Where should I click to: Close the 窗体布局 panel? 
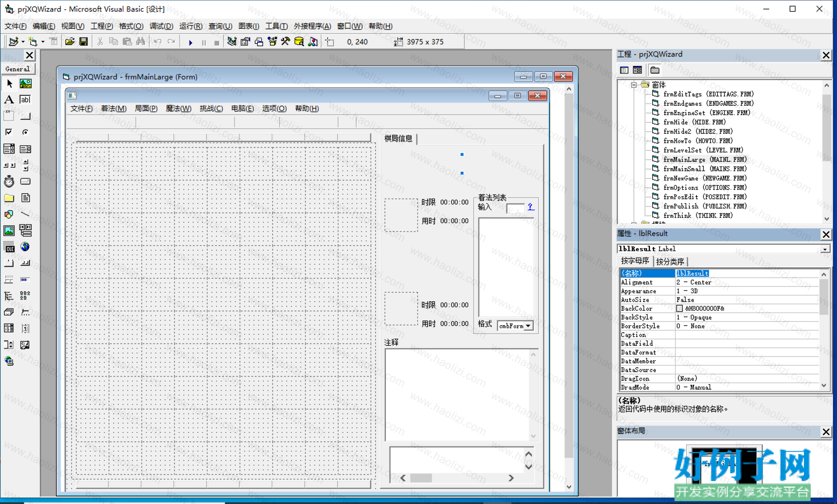click(x=826, y=432)
